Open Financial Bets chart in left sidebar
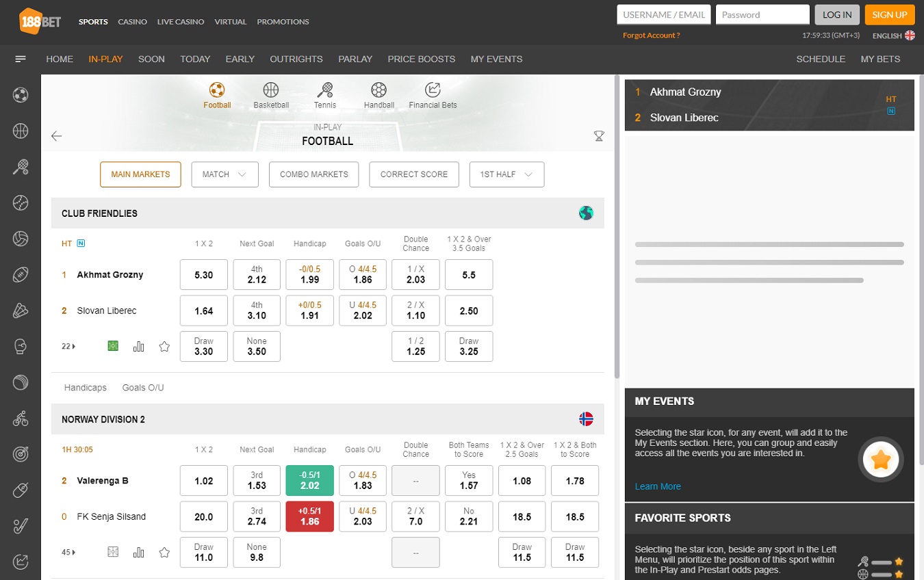The image size is (924, 580). pos(21,562)
